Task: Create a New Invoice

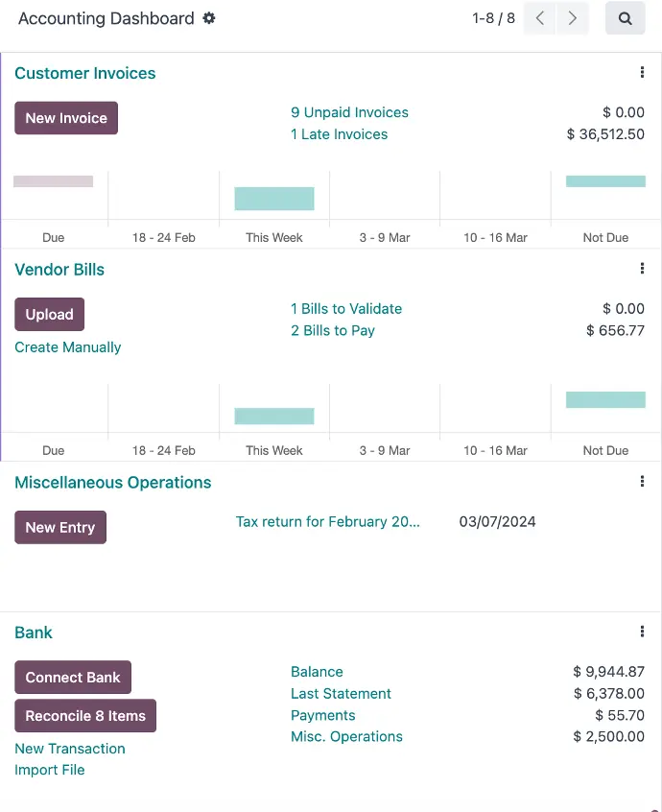Action: [66, 118]
